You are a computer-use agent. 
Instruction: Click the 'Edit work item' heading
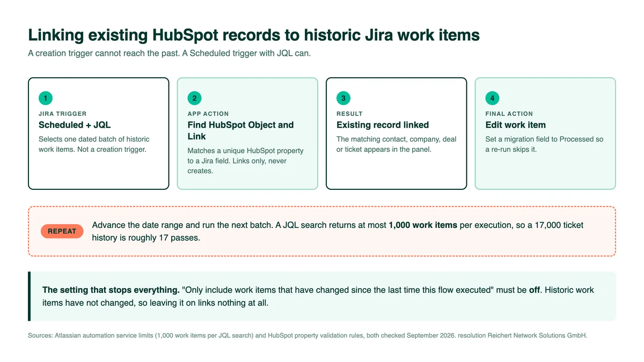[x=516, y=125]
